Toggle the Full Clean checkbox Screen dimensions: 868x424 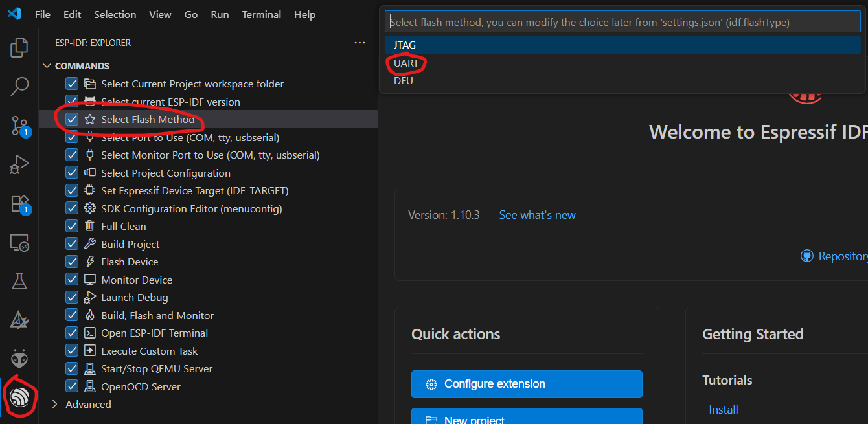[72, 227]
